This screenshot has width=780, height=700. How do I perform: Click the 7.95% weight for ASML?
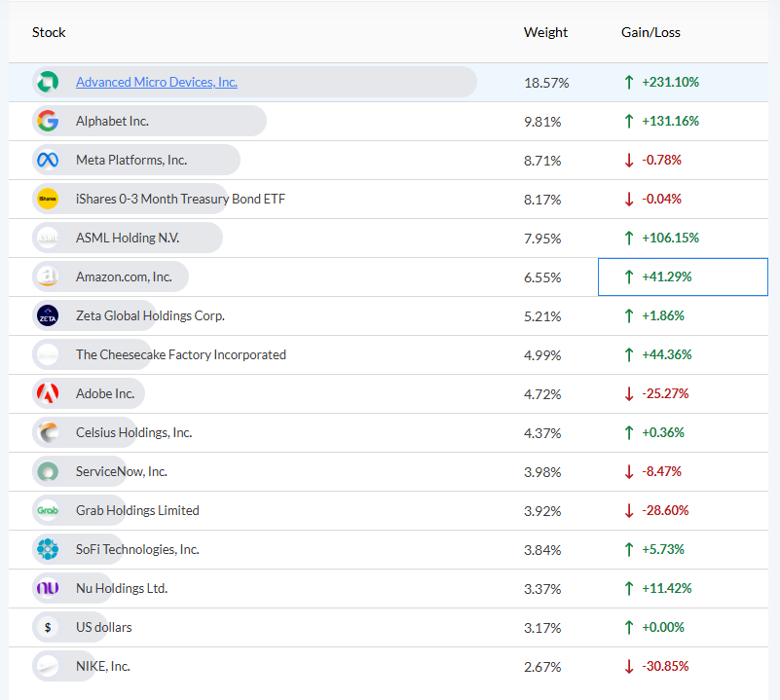542,239
